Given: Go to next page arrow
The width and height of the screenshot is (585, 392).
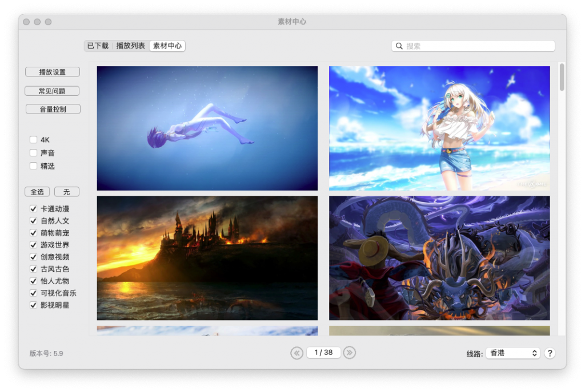Looking at the screenshot, I should pyautogui.click(x=349, y=353).
